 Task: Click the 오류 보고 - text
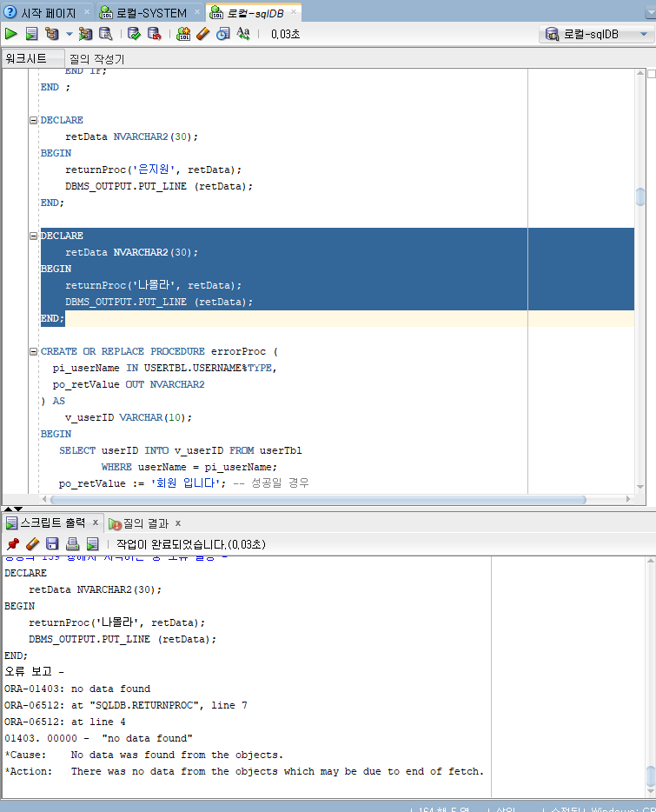pyautogui.click(x=34, y=672)
